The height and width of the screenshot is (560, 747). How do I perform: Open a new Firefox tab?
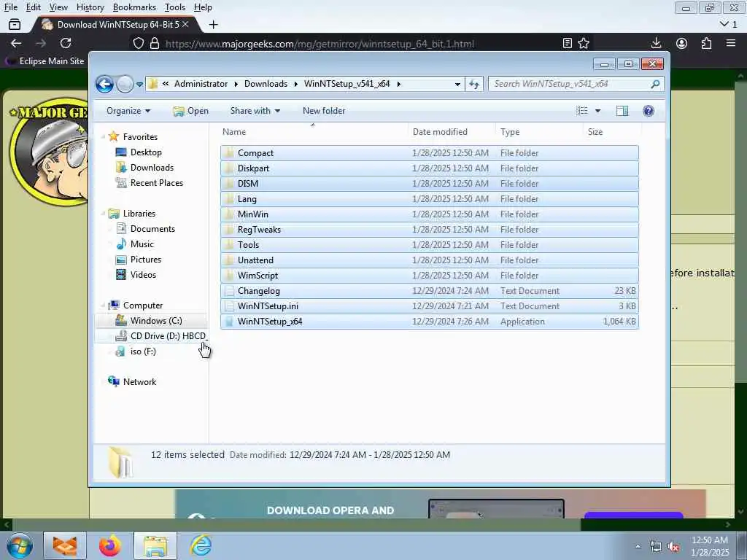214,25
